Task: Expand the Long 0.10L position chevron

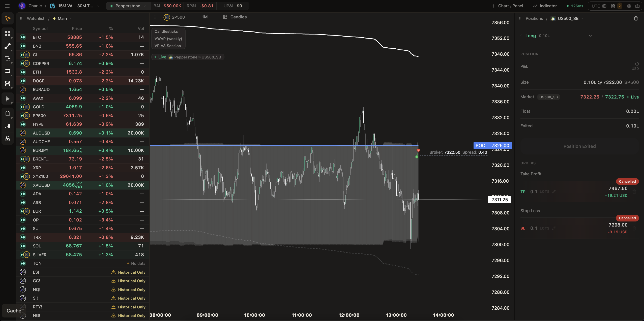Action: pyautogui.click(x=590, y=36)
